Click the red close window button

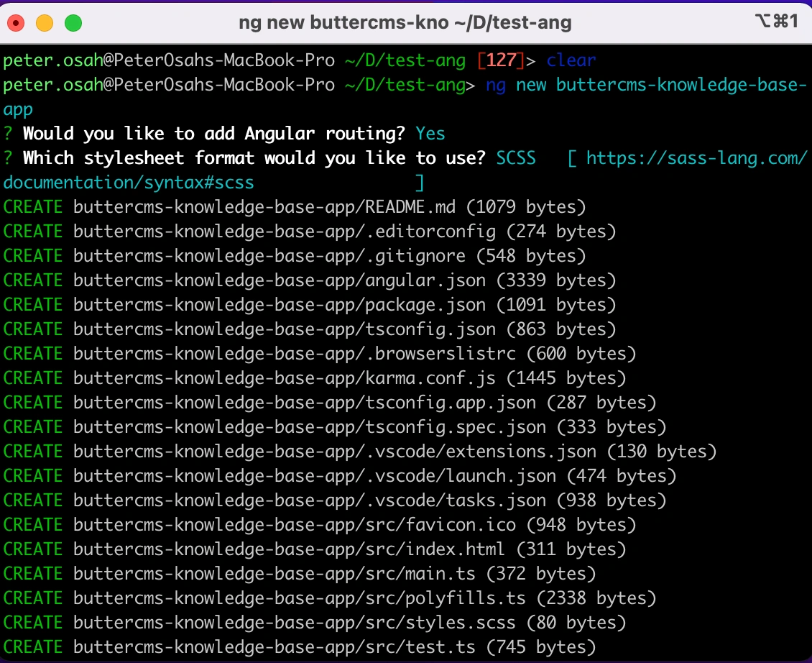pos(16,23)
